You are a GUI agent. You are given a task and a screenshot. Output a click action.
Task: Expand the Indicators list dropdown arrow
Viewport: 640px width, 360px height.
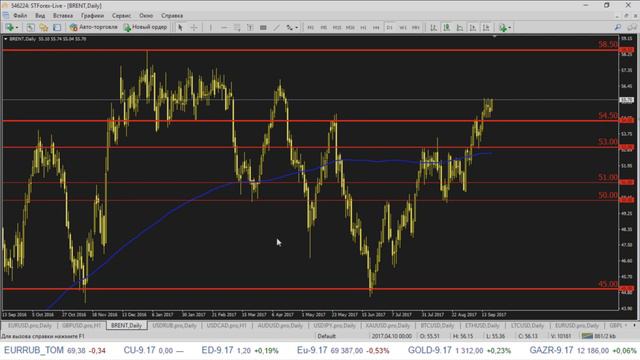tap(509, 28)
